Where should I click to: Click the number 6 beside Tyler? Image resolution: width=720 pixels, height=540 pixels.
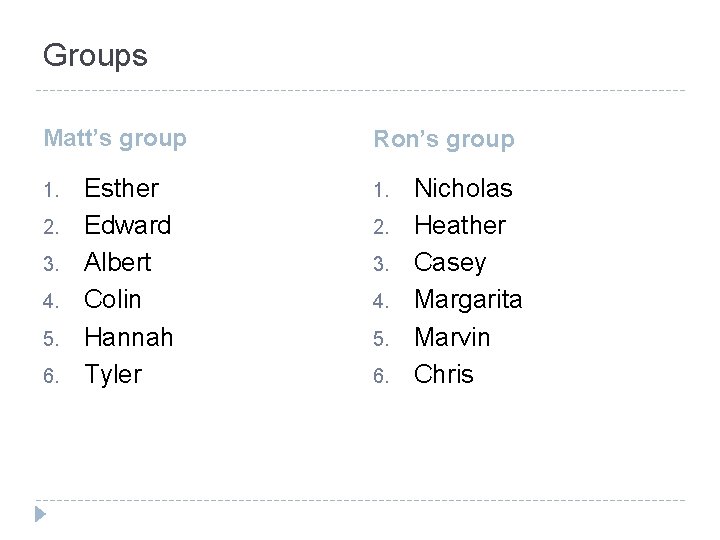click(50, 376)
